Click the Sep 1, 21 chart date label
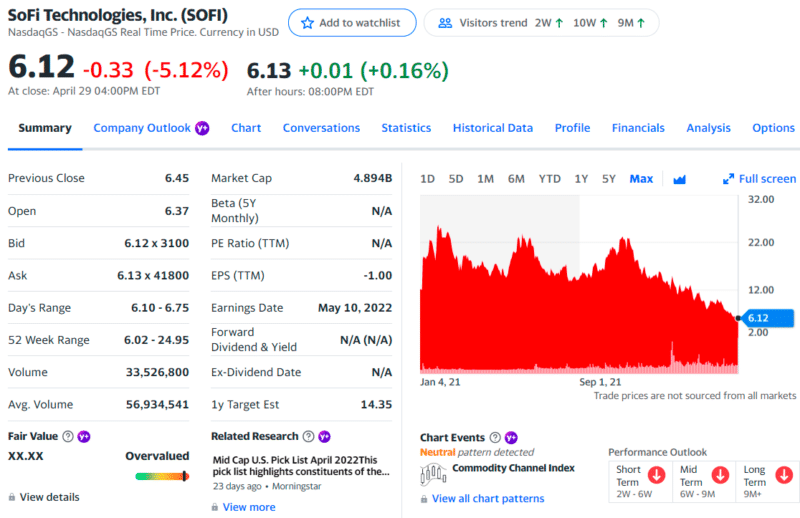The width and height of the screenshot is (800, 518). coord(600,382)
